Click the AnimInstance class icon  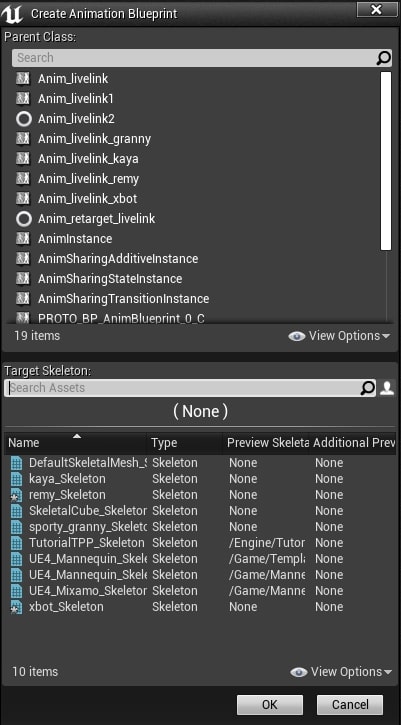pyautogui.click(x=23, y=239)
